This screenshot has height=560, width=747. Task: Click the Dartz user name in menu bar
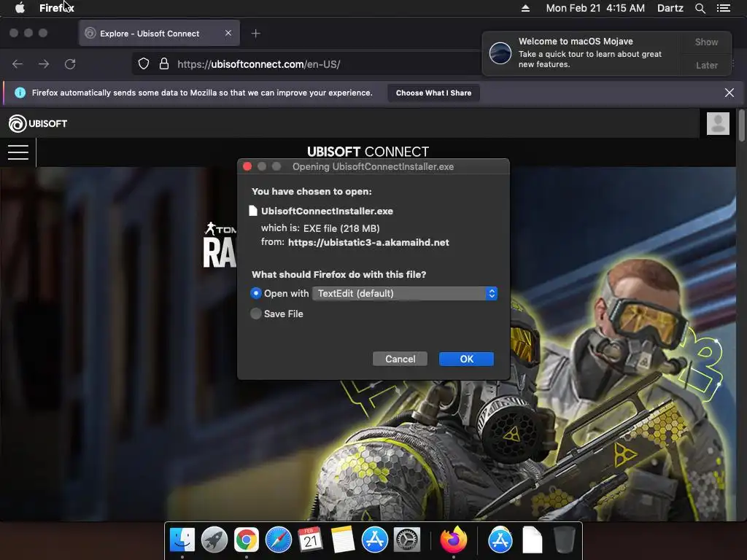(670, 8)
